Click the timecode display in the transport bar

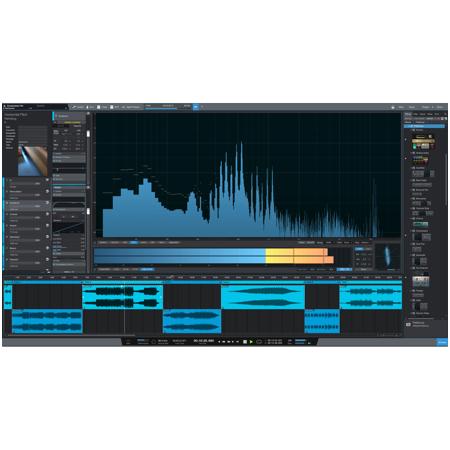(x=203, y=341)
